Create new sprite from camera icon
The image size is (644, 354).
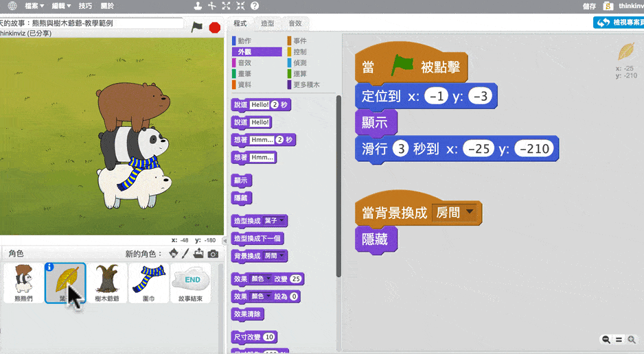213,254
